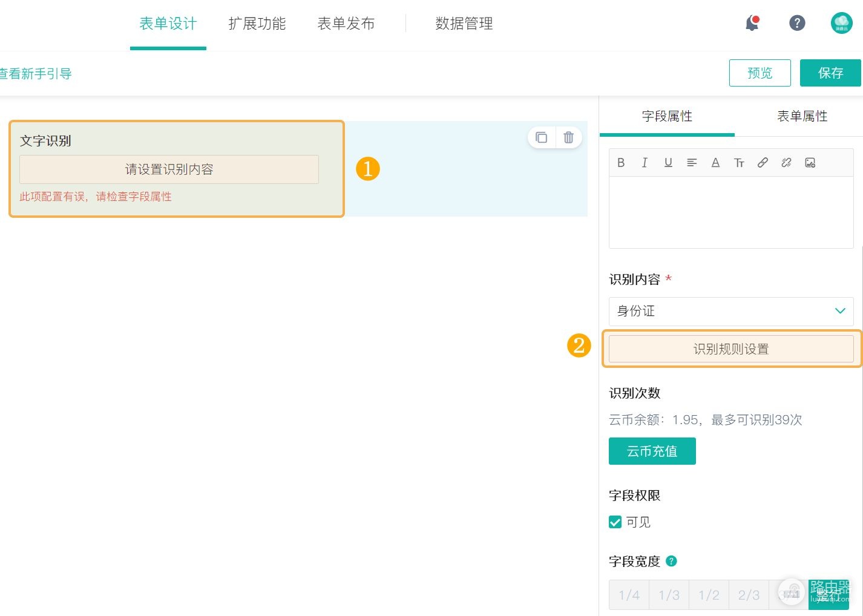Viewport: 863px width, 616px height.
Task: Click 云币充值 button
Action: point(652,451)
